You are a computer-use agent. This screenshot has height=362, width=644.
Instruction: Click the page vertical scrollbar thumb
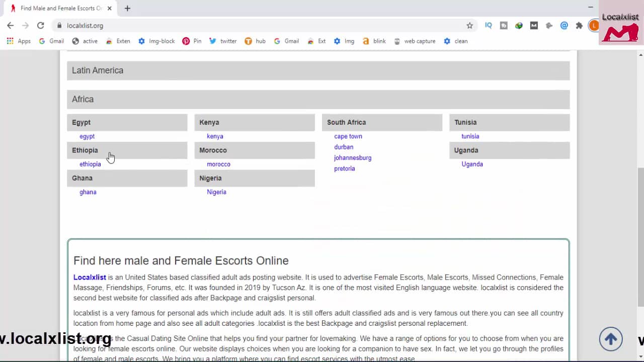pos(640,236)
